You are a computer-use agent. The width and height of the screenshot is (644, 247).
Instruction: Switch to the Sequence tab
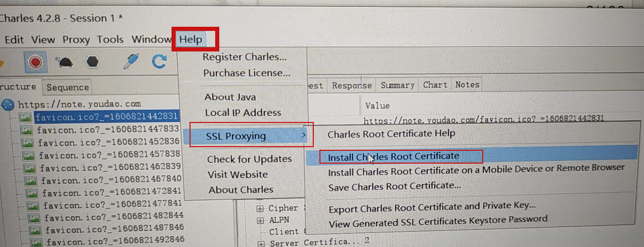pos(68,88)
